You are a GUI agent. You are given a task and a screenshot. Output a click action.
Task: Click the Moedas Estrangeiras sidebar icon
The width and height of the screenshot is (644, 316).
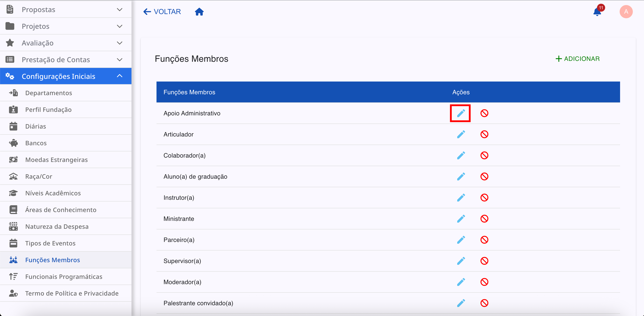(x=13, y=159)
